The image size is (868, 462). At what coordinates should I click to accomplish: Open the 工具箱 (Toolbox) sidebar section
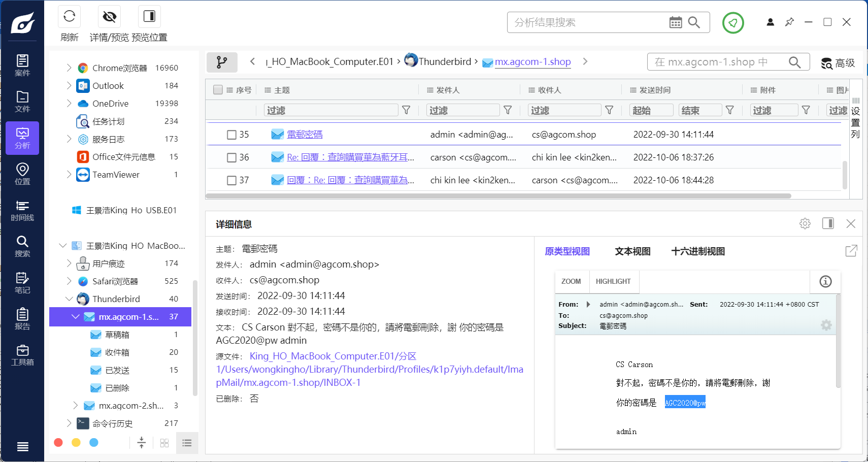click(x=22, y=355)
